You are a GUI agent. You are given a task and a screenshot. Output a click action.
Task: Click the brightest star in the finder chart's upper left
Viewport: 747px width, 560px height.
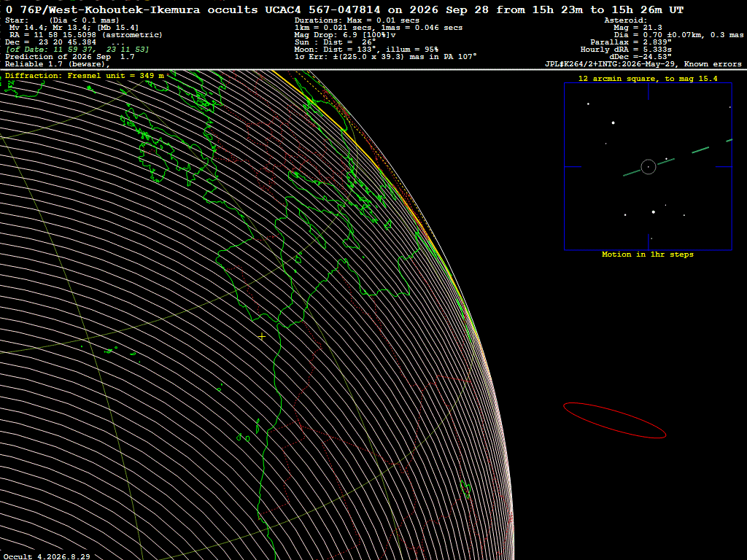pyautogui.click(x=613, y=122)
